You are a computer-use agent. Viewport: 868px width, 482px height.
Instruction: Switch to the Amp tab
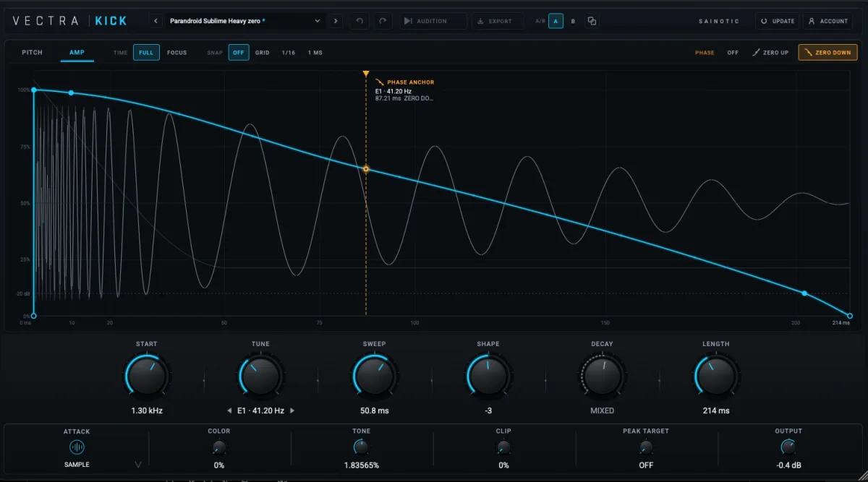tap(77, 53)
